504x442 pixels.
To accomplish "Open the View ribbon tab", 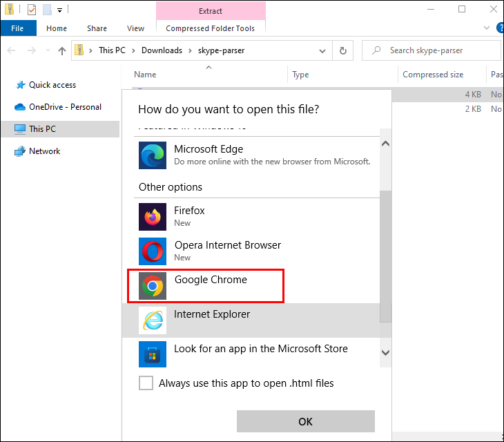I will (135, 28).
